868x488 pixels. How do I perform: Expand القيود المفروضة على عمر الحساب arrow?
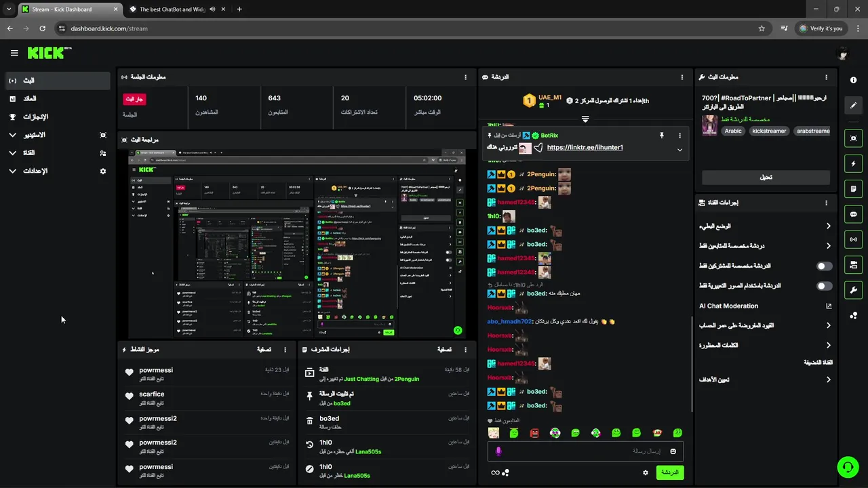pyautogui.click(x=829, y=326)
